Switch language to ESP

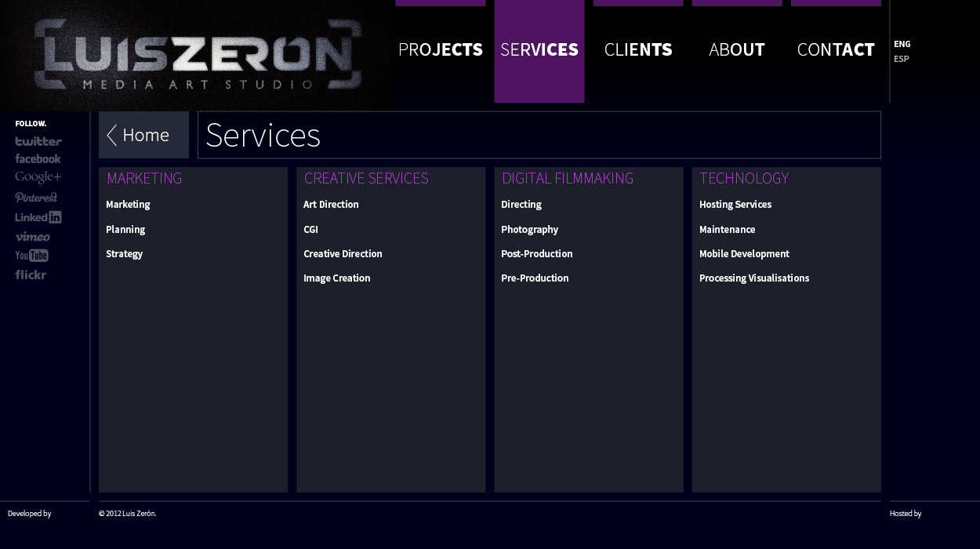[902, 59]
